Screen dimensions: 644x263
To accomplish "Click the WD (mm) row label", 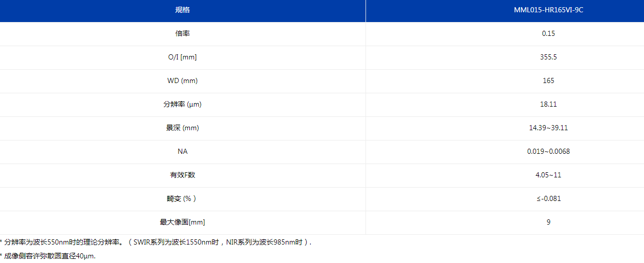I will 182,80.
